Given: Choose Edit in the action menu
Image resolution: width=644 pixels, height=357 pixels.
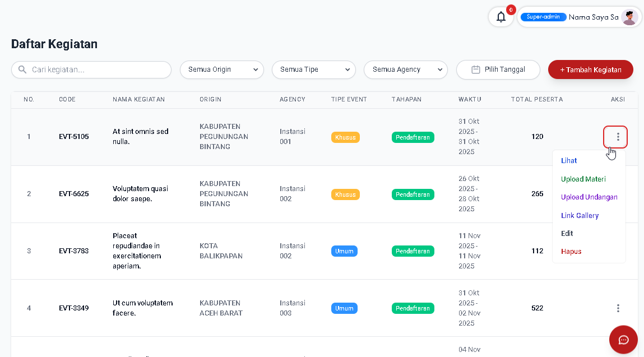Looking at the screenshot, I should pos(567,234).
